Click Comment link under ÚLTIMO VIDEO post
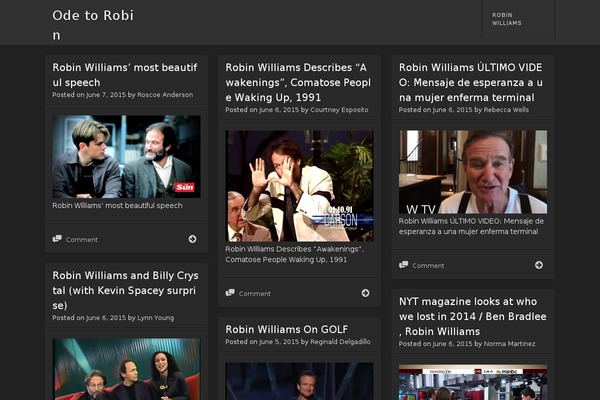600x400 pixels. pyautogui.click(x=428, y=266)
